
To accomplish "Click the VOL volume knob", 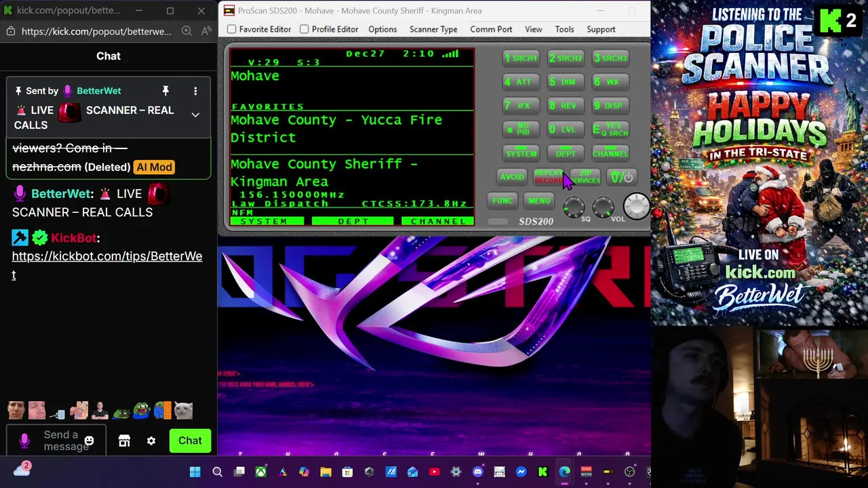I will (604, 207).
